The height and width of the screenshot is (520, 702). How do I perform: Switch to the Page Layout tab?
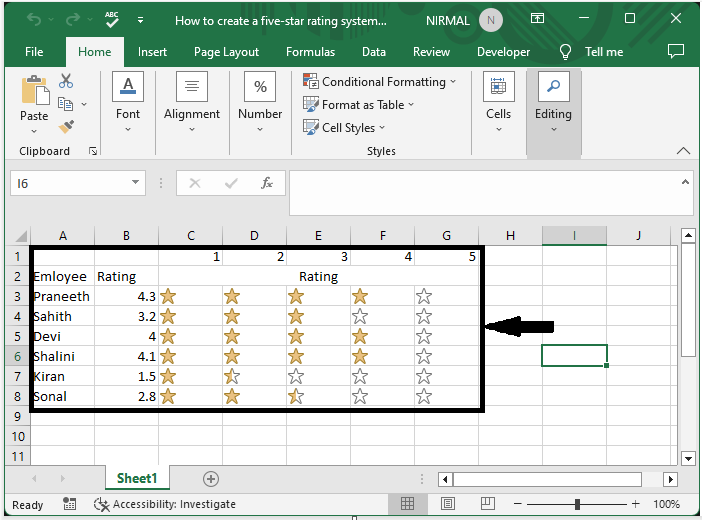coord(227,52)
